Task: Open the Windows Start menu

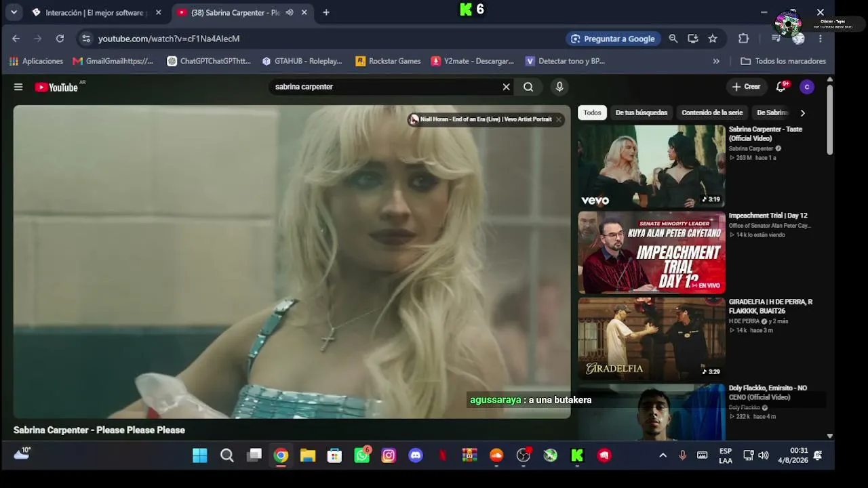Action: coord(200,455)
